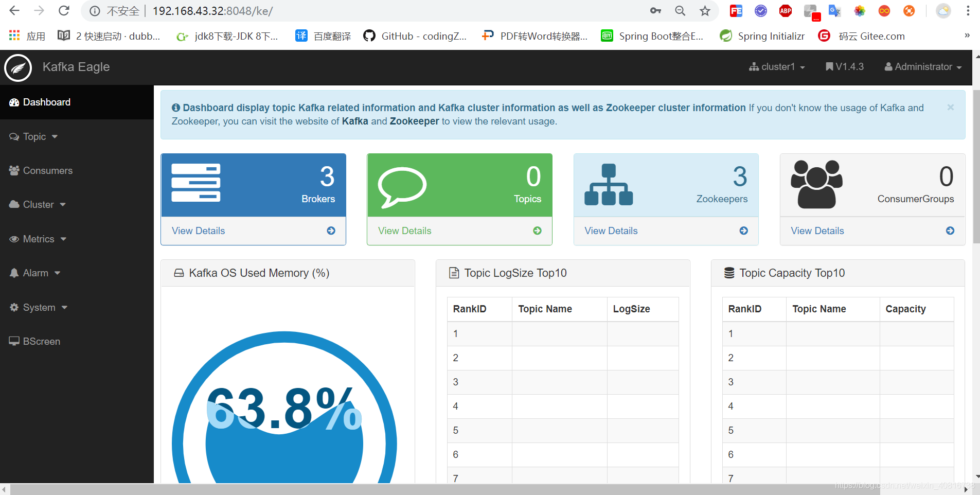
Task: Open the Spring Initializr bookmark
Action: click(762, 36)
